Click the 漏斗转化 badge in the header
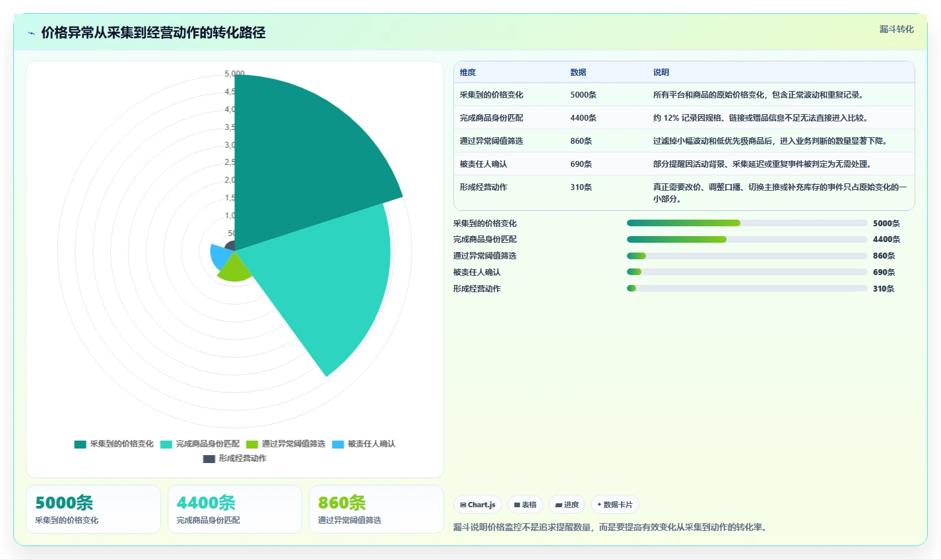Viewport: 941px width, 560px height. [896, 29]
